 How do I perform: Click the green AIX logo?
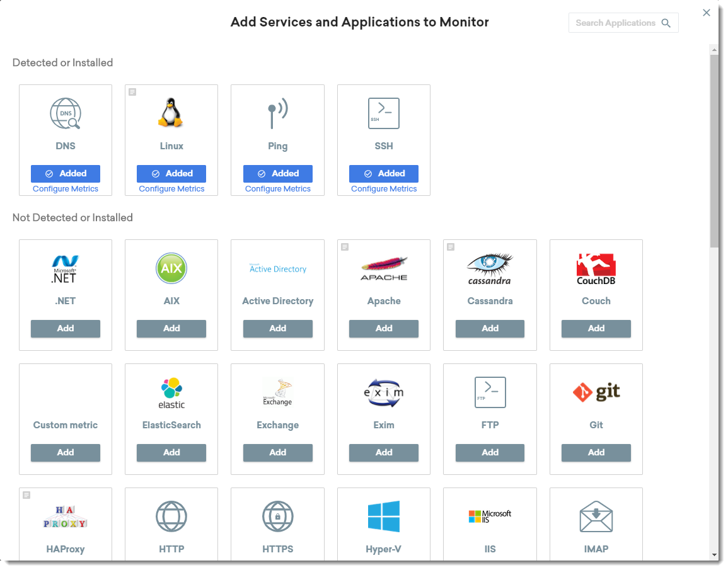click(x=171, y=268)
